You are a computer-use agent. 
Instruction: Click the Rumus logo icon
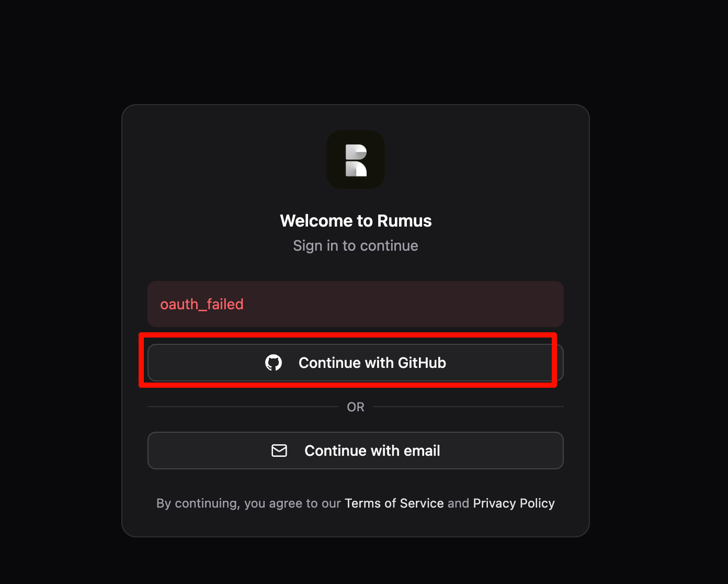pos(356,160)
